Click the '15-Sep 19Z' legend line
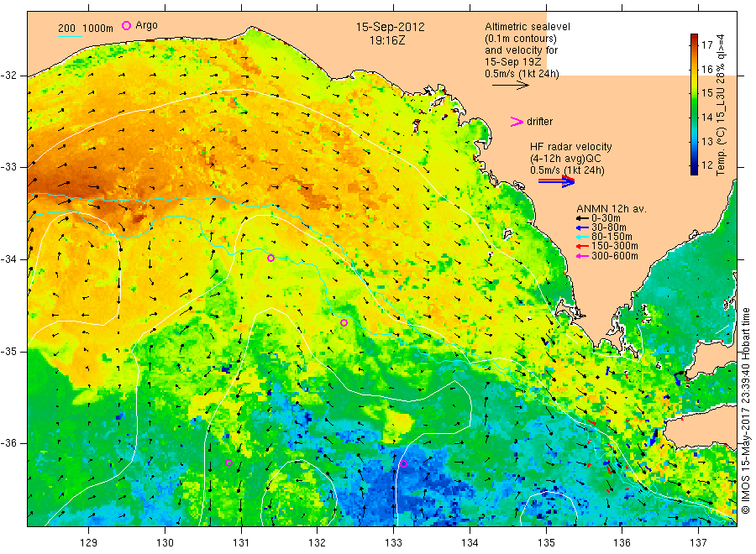The image size is (756, 554). coord(513,62)
